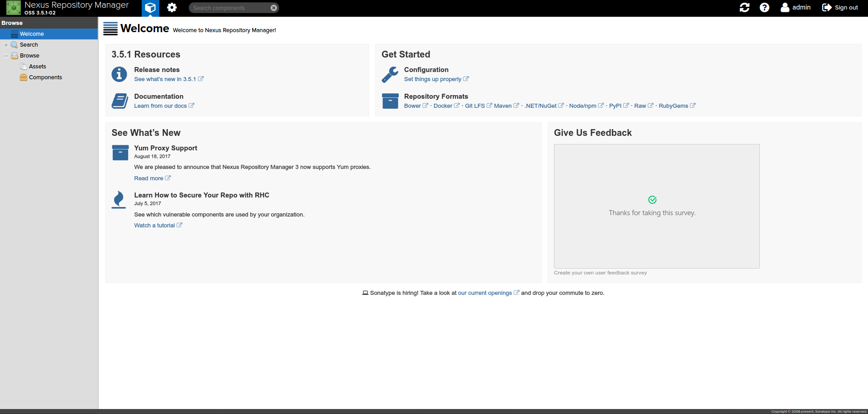Open the Help menu
The height and width of the screenshot is (414, 868).
pyautogui.click(x=764, y=7)
